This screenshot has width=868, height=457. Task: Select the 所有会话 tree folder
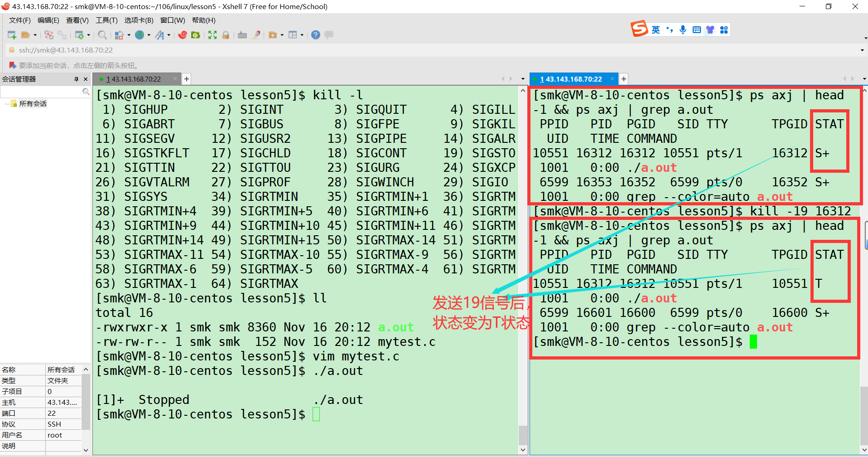[33, 104]
